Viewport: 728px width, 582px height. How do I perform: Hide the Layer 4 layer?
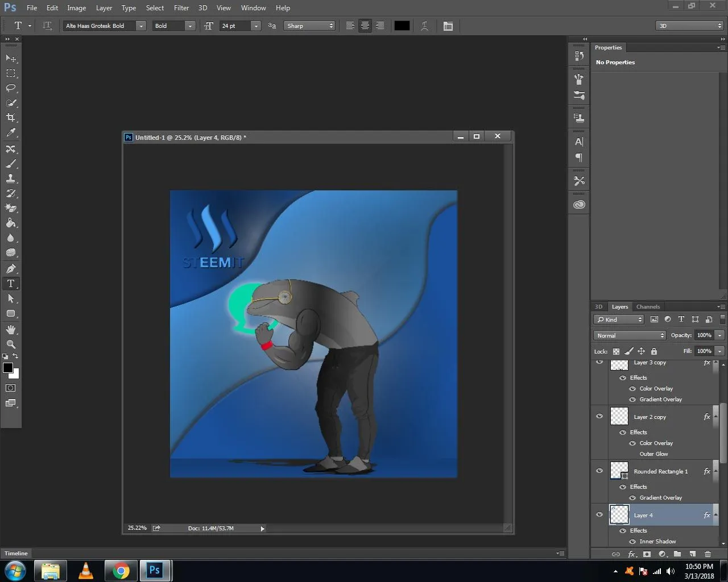(x=599, y=514)
